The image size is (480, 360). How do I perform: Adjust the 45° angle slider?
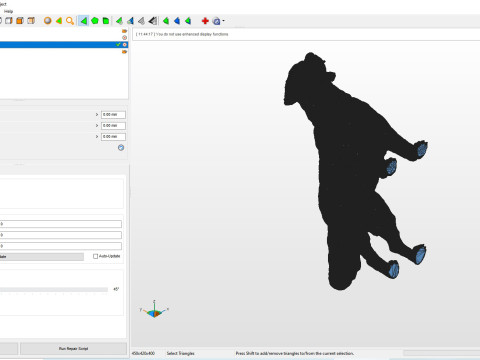pyautogui.click(x=53, y=289)
